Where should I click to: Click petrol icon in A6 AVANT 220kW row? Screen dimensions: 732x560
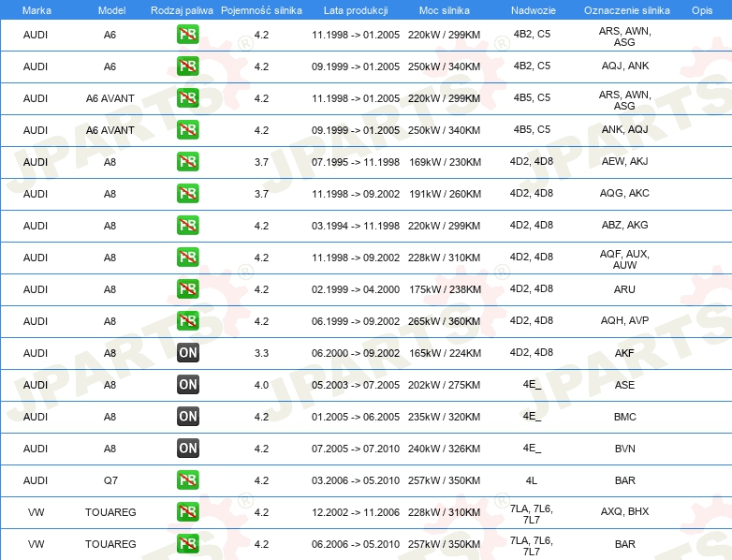pos(187,98)
